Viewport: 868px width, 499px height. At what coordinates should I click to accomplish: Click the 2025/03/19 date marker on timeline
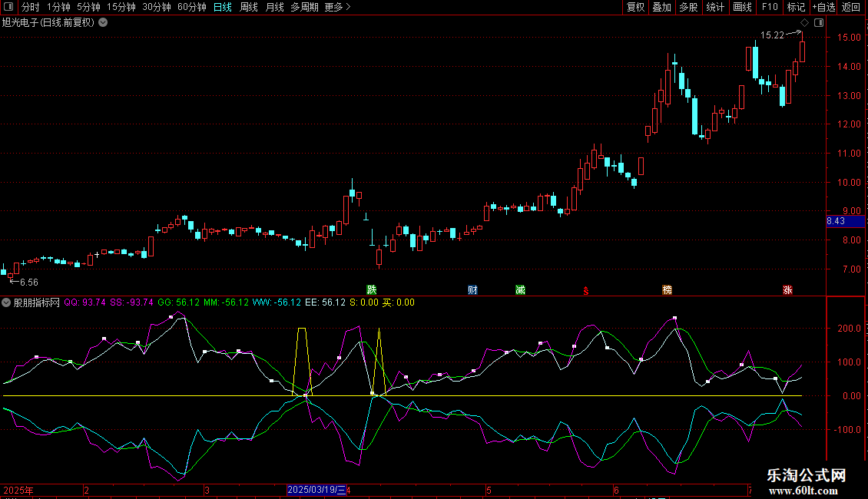316,490
